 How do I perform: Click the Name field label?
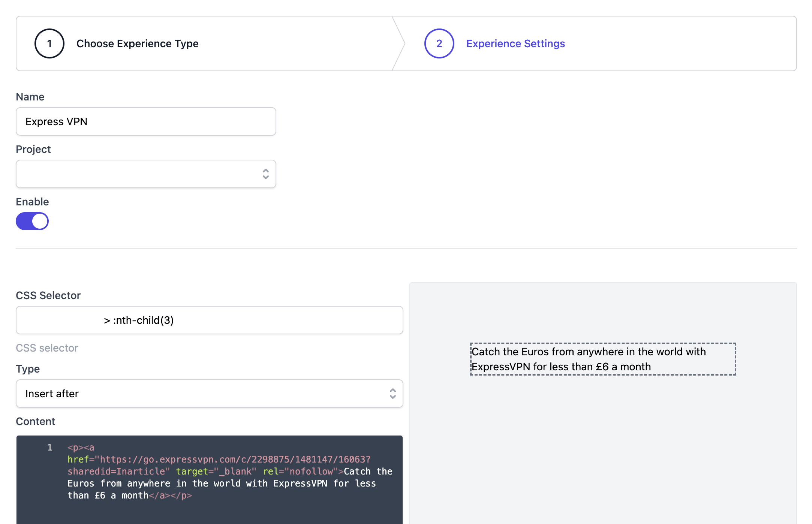click(x=30, y=97)
